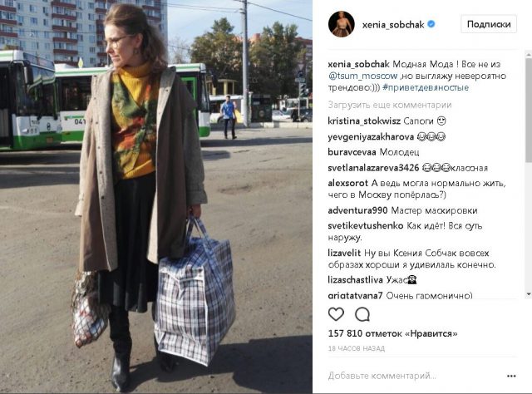Open the round profile avatar

point(342,24)
